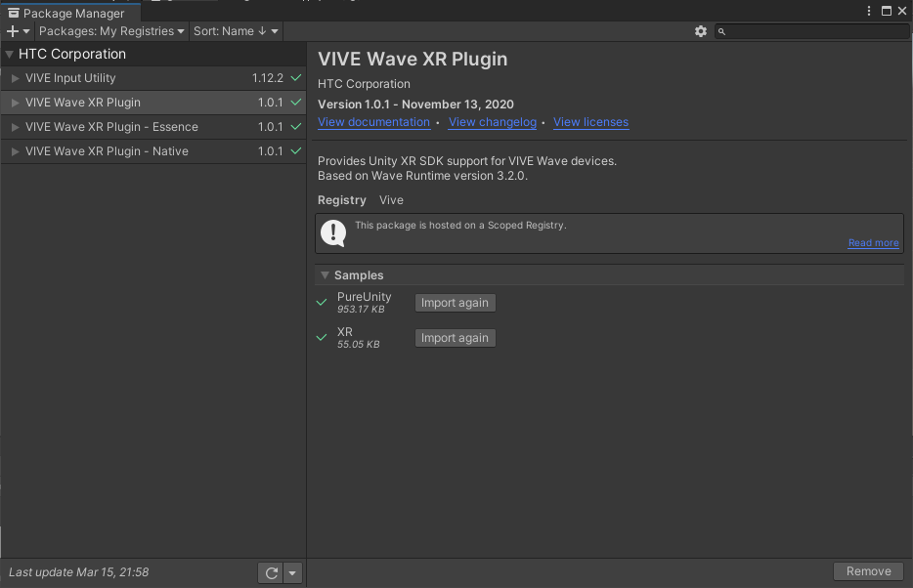913x588 pixels.
Task: Click the XR sample imported checkmark
Action: point(322,338)
